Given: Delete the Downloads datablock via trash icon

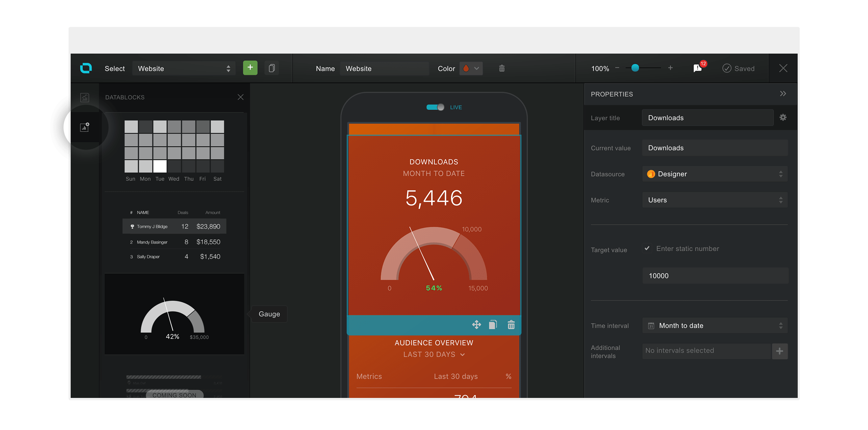Looking at the screenshot, I should click(x=511, y=325).
